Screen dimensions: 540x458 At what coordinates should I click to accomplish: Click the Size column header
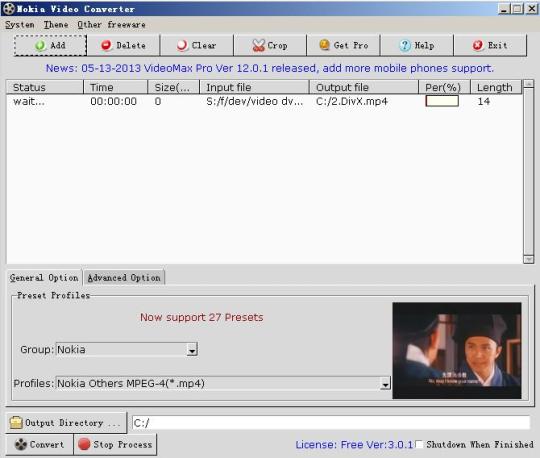pyautogui.click(x=174, y=87)
